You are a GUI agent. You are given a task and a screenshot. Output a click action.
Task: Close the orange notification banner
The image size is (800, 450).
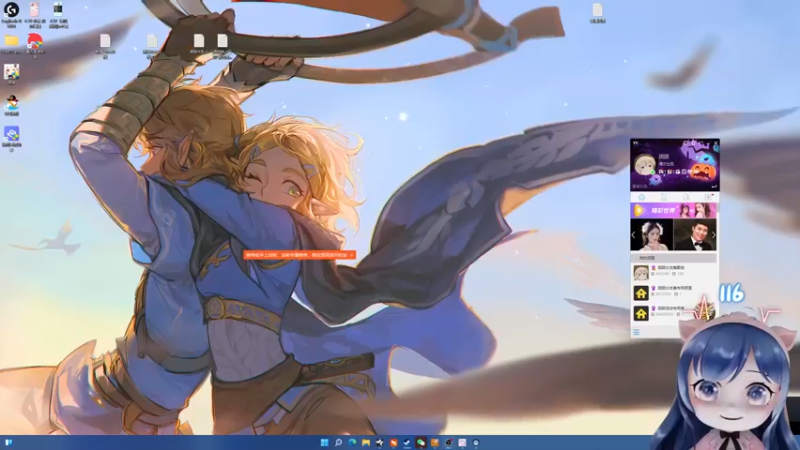pos(352,255)
